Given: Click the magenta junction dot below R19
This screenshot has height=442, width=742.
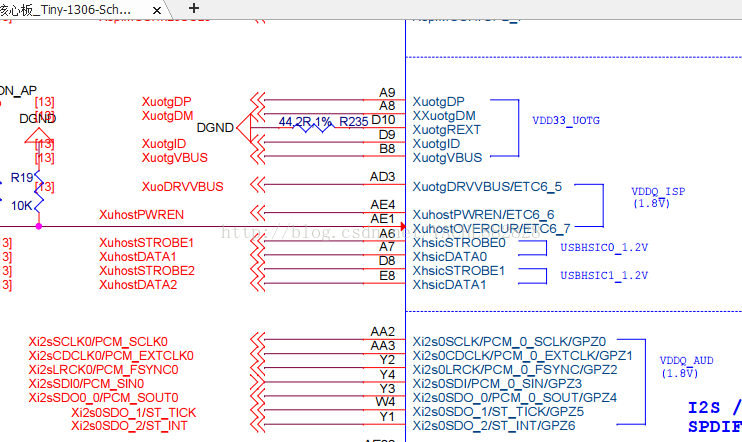Looking at the screenshot, I should [x=39, y=227].
